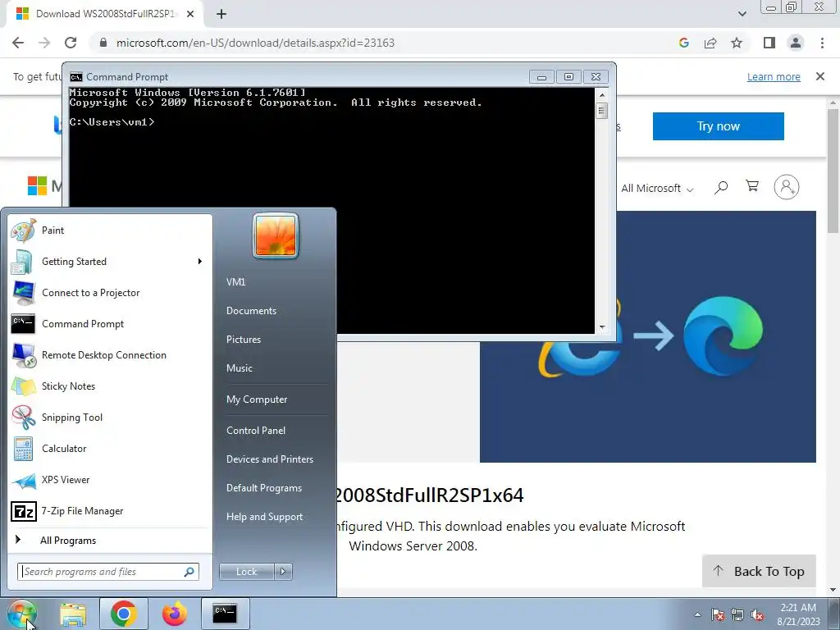Close the Download WS2008StdFullR2SP1 tab
840x630 pixels.
tap(190, 14)
